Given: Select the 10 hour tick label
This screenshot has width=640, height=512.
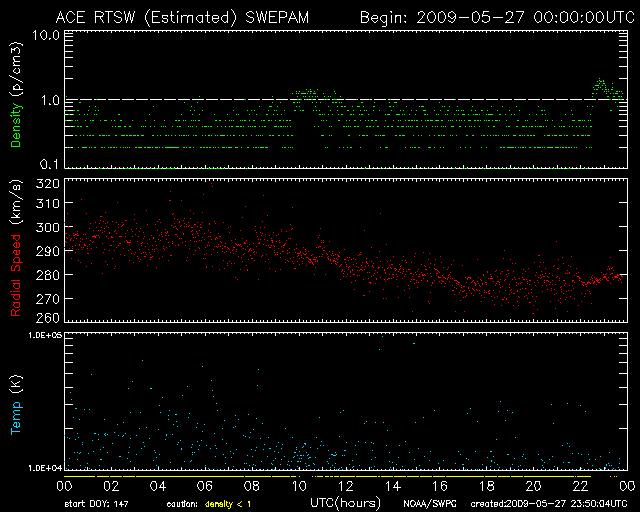Looking at the screenshot, I should pos(299,486).
